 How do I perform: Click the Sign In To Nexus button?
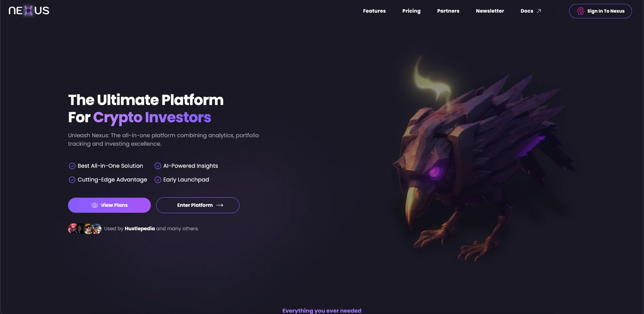point(600,11)
